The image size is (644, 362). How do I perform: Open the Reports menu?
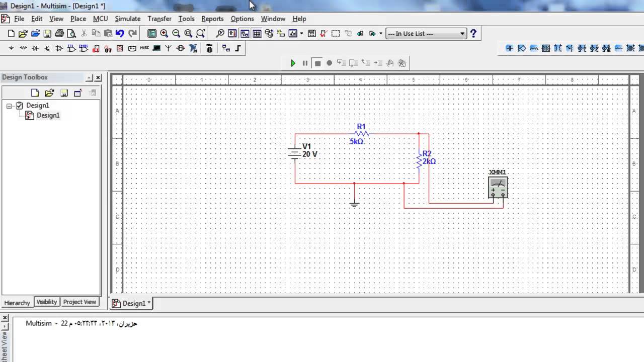click(x=212, y=19)
